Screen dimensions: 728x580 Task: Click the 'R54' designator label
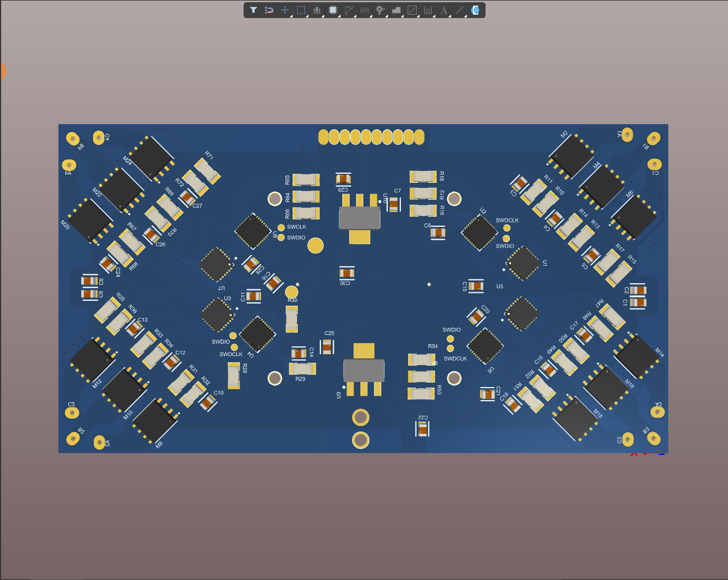(x=433, y=346)
